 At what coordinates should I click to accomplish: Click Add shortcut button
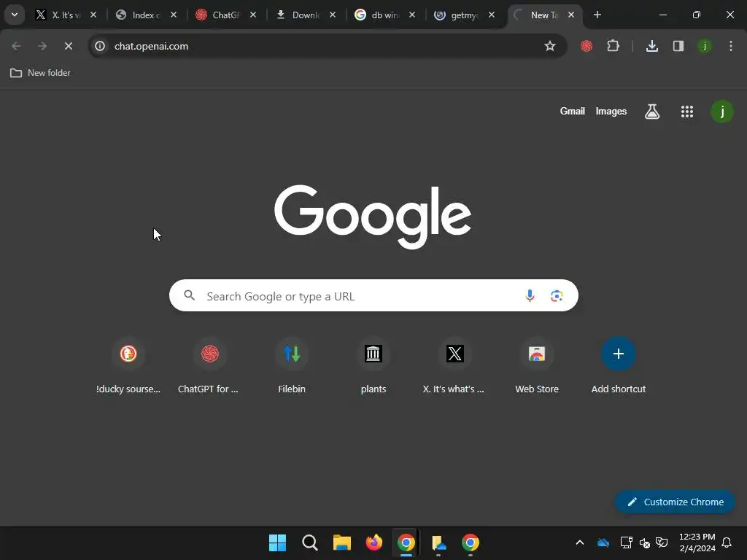619,365
